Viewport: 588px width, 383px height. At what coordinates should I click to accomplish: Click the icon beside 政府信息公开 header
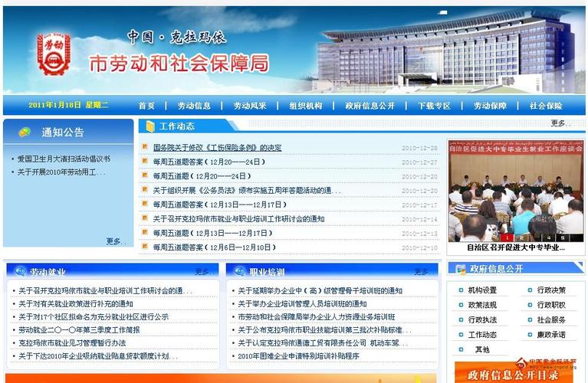pos(460,269)
